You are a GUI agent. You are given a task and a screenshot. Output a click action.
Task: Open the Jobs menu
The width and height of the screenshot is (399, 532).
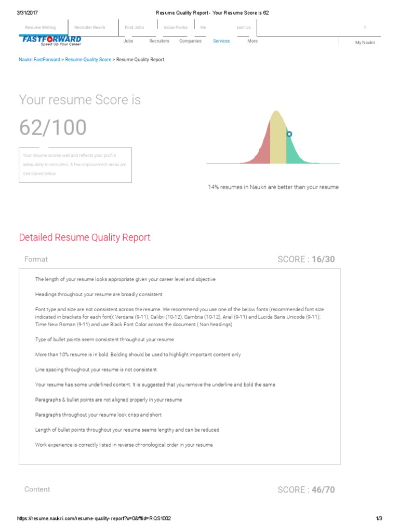click(x=128, y=41)
